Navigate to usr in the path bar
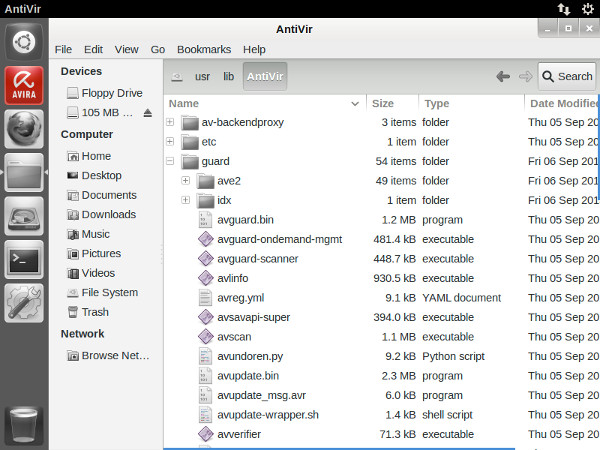Screen dimensions: 600x450 pos(202,77)
